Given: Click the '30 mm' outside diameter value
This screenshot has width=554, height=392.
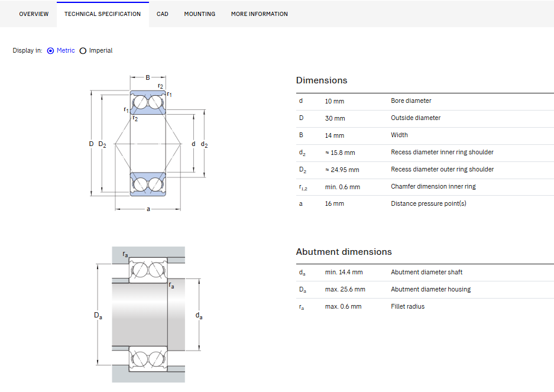Looking at the screenshot, I should coord(335,118).
